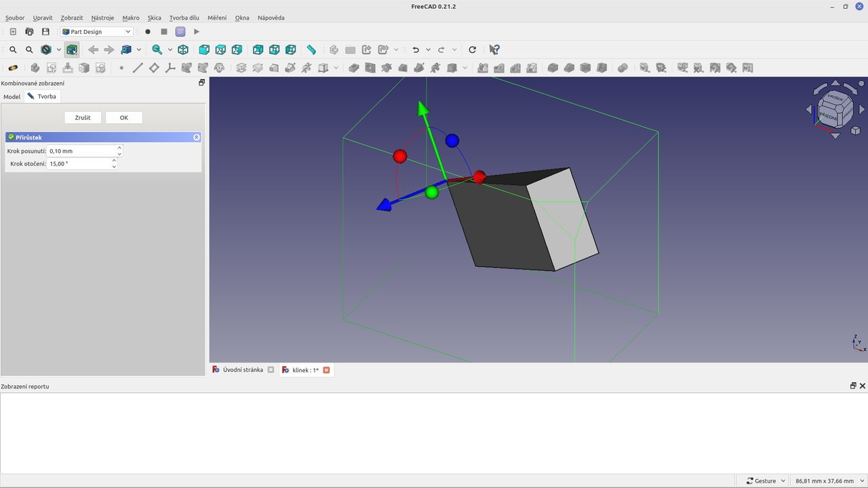Switch to front view cube icon
Image resolution: width=868 pixels, height=488 pixels.
204,49
